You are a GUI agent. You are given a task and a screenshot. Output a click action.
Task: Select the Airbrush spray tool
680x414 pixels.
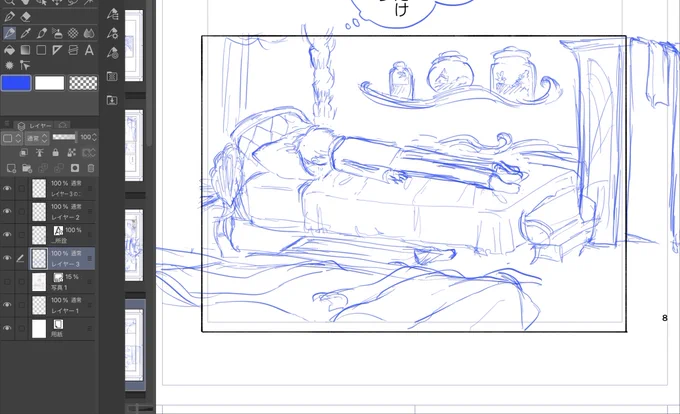pyautogui.click(x=57, y=33)
